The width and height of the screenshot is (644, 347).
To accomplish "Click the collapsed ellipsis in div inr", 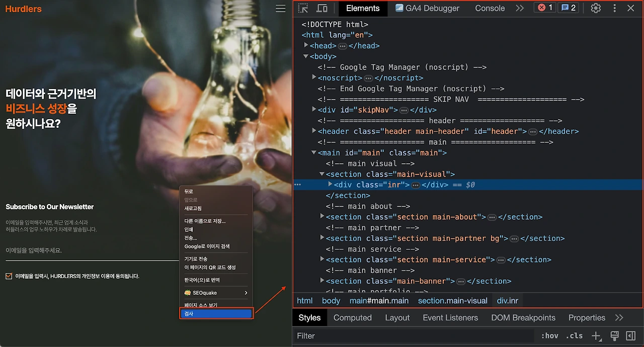I will (x=416, y=185).
